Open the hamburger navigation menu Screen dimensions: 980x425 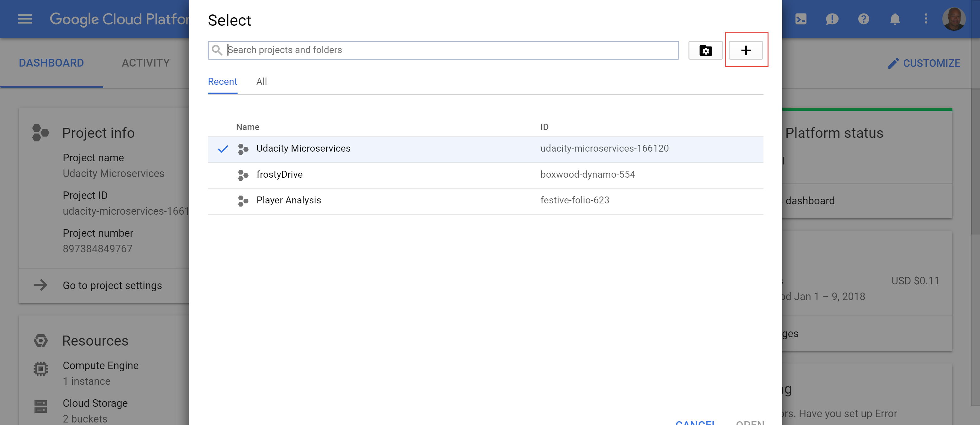(25, 19)
